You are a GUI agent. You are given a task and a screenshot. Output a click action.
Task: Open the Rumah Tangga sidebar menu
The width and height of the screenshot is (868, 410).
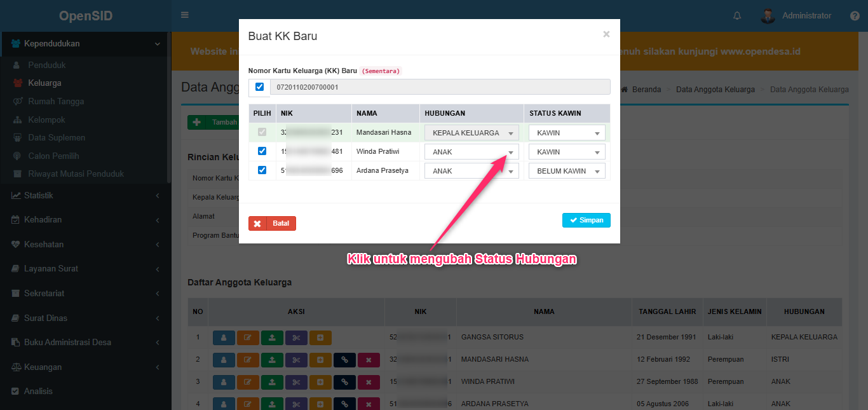pyautogui.click(x=56, y=102)
